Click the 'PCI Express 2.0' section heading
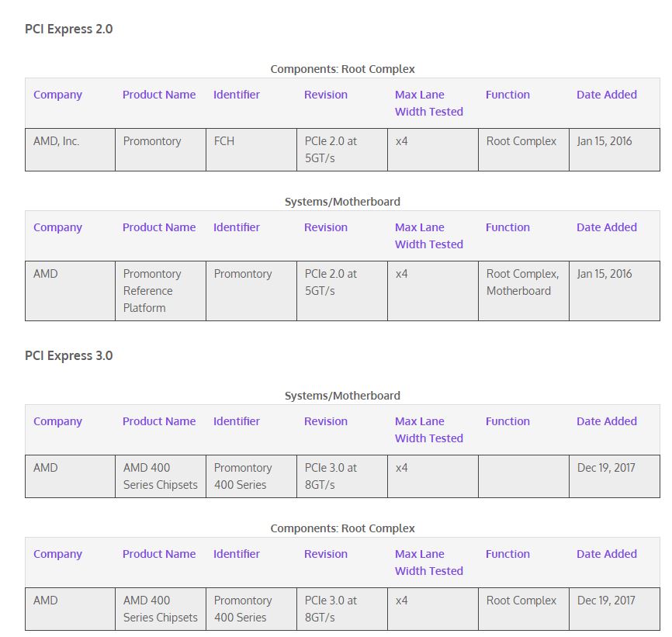 [68, 29]
